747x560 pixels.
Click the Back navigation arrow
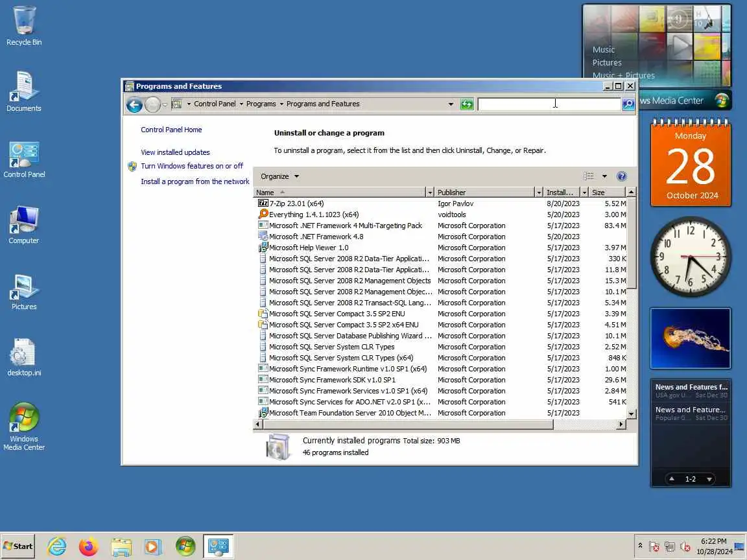tap(134, 104)
